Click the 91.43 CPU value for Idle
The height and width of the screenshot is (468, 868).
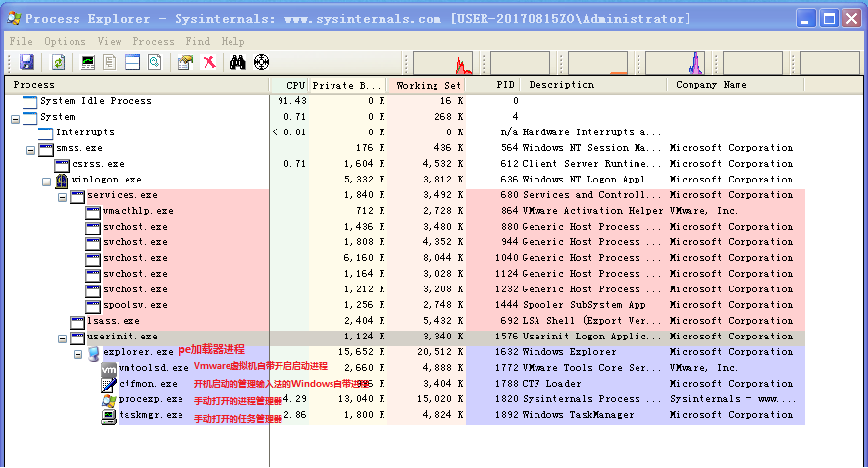point(291,101)
